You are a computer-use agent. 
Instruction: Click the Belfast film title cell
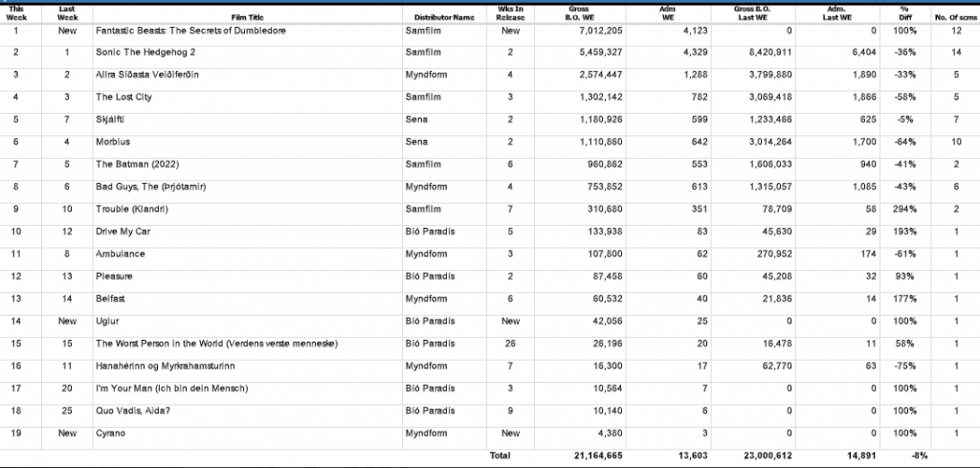[x=113, y=299]
